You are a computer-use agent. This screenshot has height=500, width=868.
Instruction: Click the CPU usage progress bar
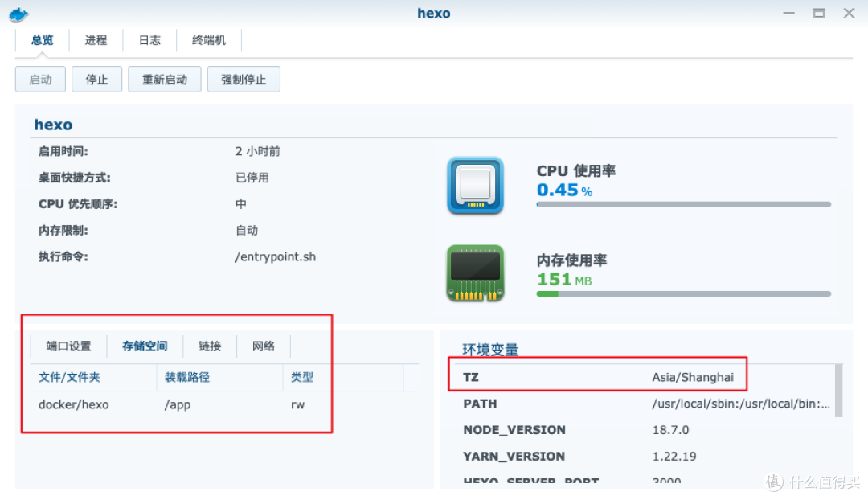683,204
